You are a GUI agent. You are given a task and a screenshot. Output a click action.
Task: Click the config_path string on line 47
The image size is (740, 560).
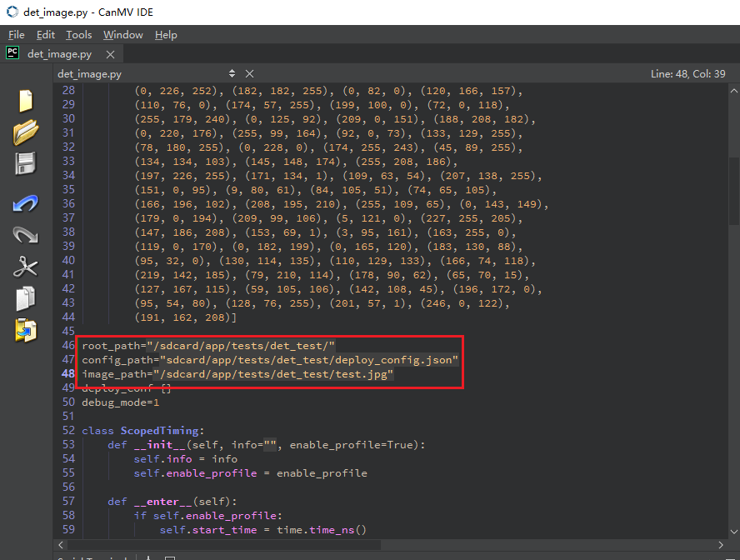coord(309,360)
